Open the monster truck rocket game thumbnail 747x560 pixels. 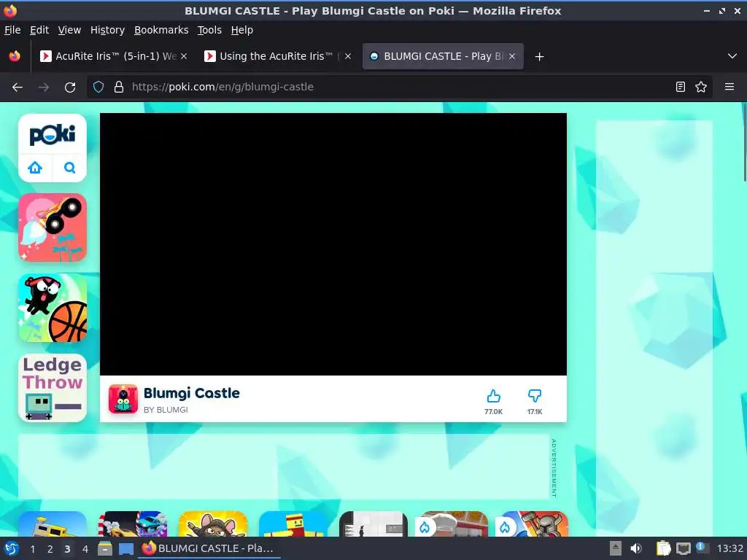click(53, 227)
